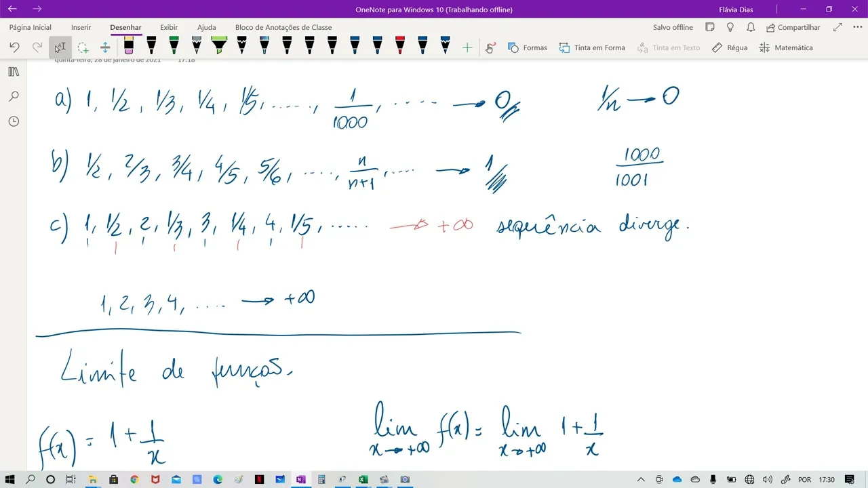Activate the Lasso Select tool

(x=83, y=47)
